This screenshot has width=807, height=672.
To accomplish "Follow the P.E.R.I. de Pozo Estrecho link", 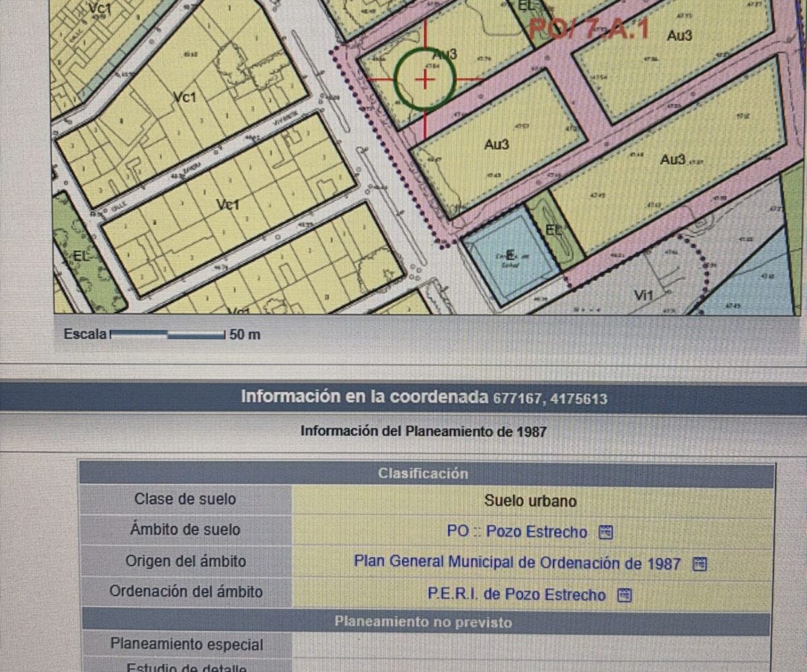I will coord(516,595).
